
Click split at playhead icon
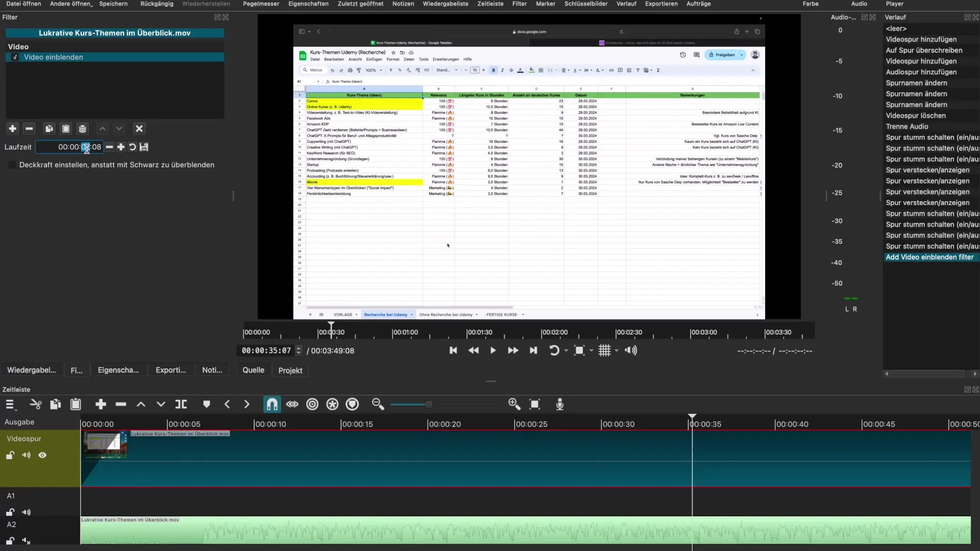181,405
